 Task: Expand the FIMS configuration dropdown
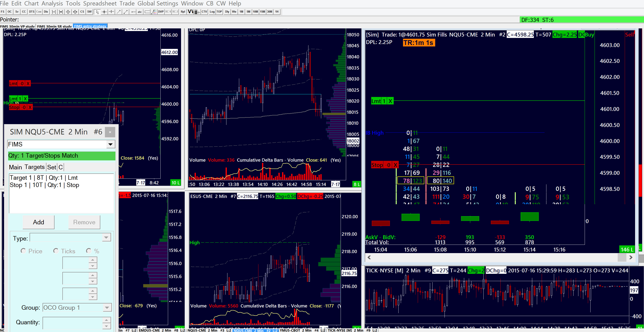(110, 144)
